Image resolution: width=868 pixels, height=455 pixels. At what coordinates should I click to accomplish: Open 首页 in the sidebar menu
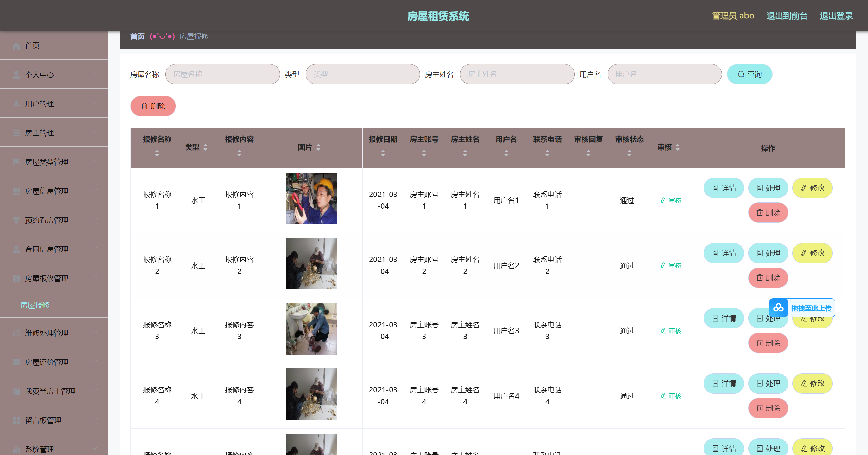click(x=54, y=45)
